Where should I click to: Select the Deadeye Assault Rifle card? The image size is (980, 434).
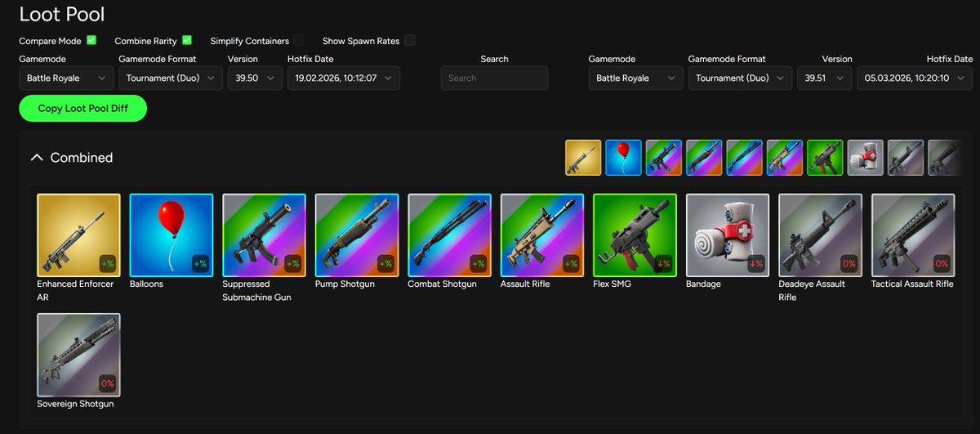(820, 235)
